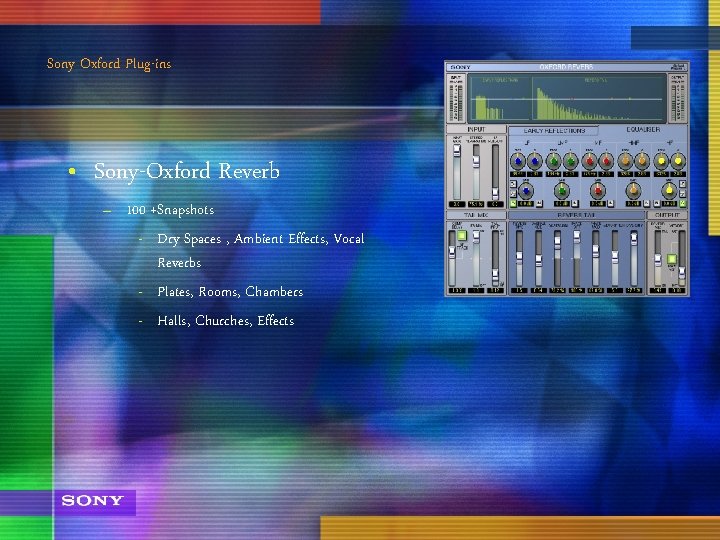Click the small button right of MF gain readout
Image resolution: width=720 pixels, height=540 pixels.
coord(610,203)
